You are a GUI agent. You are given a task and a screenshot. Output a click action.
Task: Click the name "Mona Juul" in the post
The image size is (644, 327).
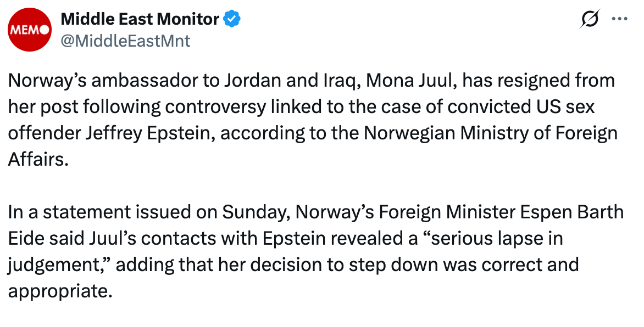[412, 81]
